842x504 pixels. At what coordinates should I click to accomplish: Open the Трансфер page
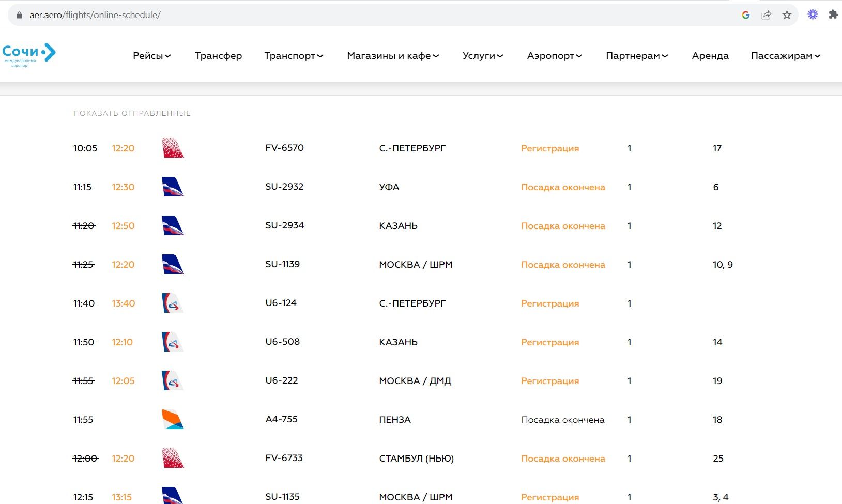[218, 55]
